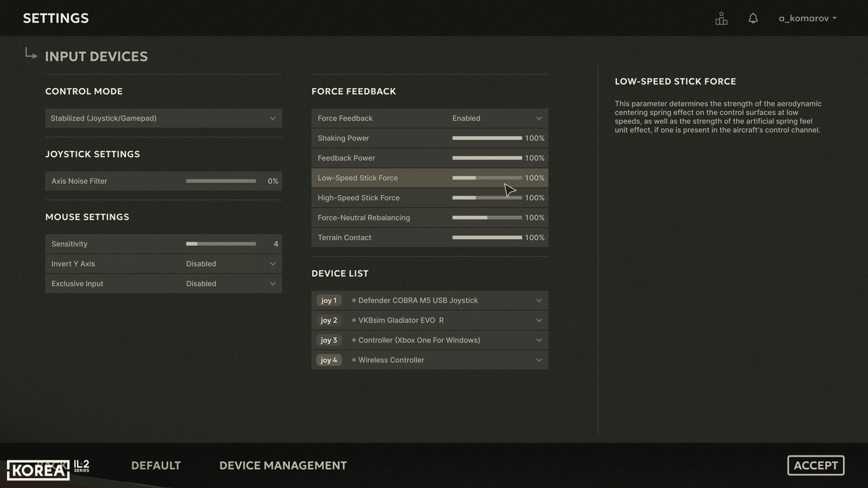Click the Settings title
Screen dimensions: 868x488
[56, 18]
